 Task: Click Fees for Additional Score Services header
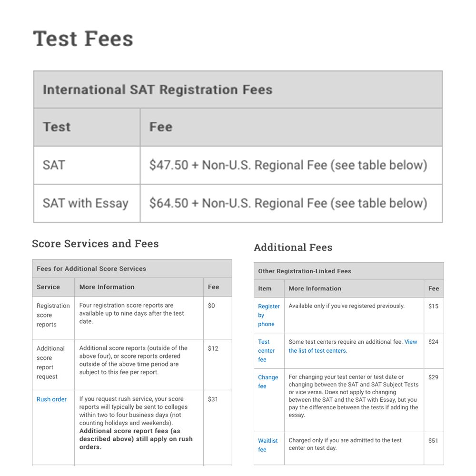132,268
